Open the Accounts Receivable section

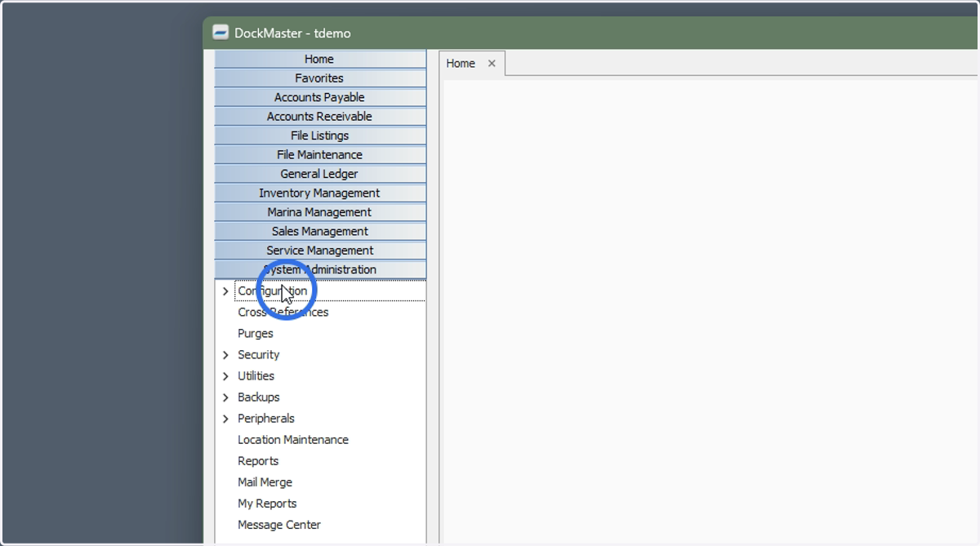(x=320, y=117)
